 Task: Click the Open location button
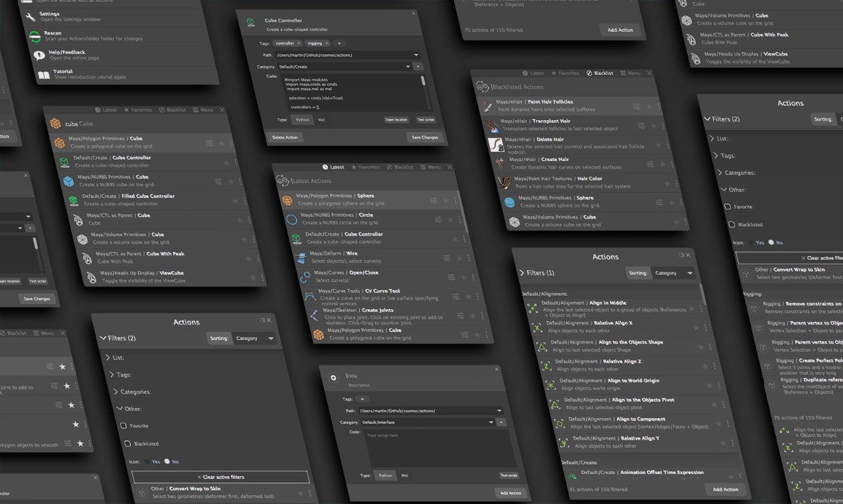point(396,120)
